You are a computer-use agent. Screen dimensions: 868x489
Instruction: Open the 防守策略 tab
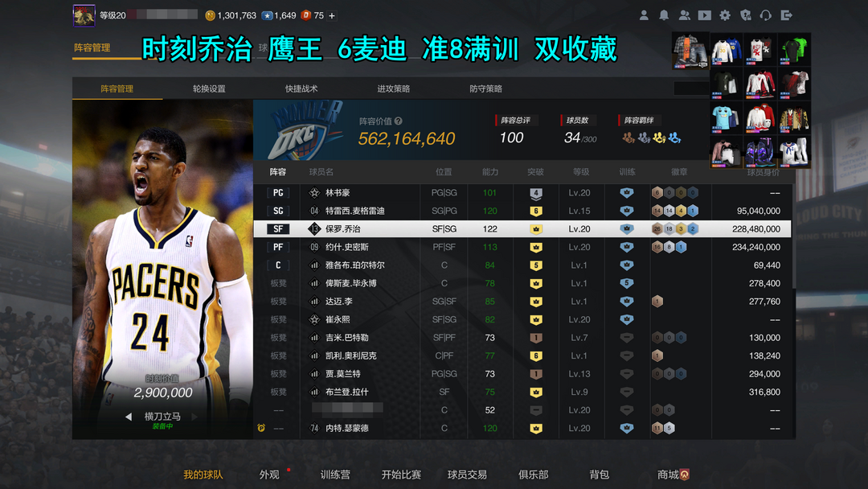485,88
